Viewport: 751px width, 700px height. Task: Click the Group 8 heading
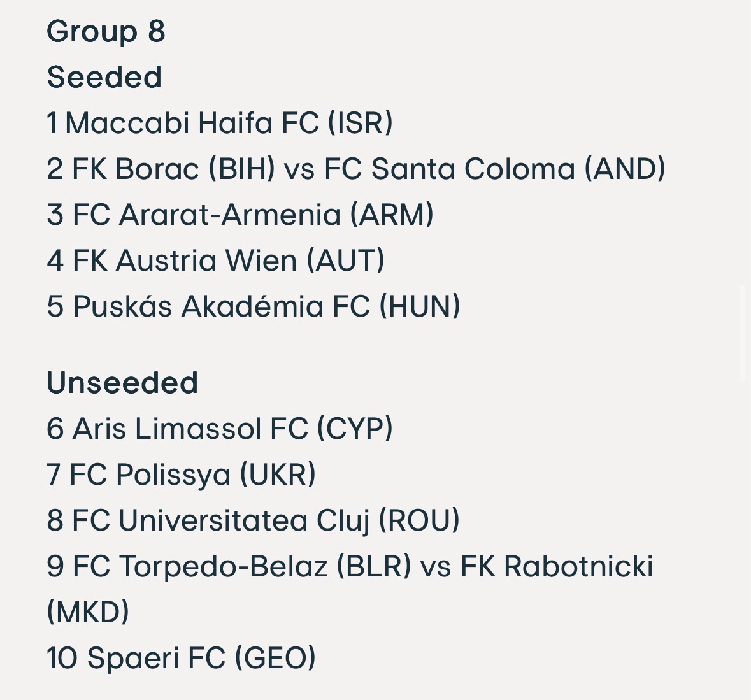click(x=106, y=32)
